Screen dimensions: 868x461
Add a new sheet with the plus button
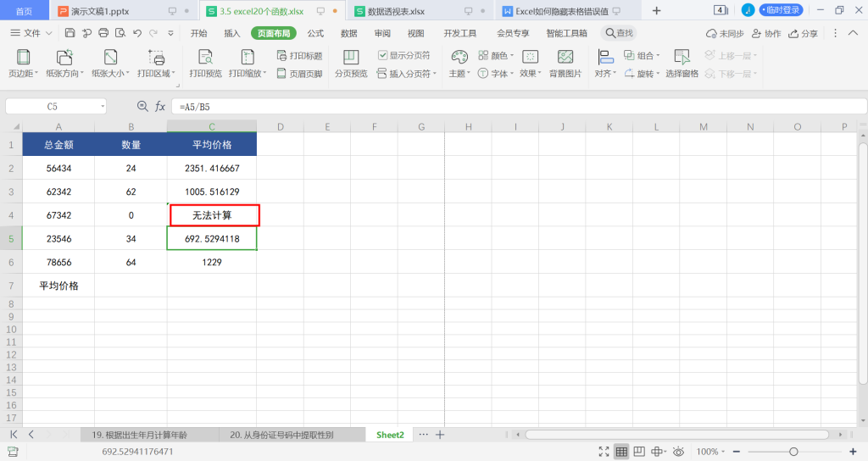pyautogui.click(x=440, y=435)
